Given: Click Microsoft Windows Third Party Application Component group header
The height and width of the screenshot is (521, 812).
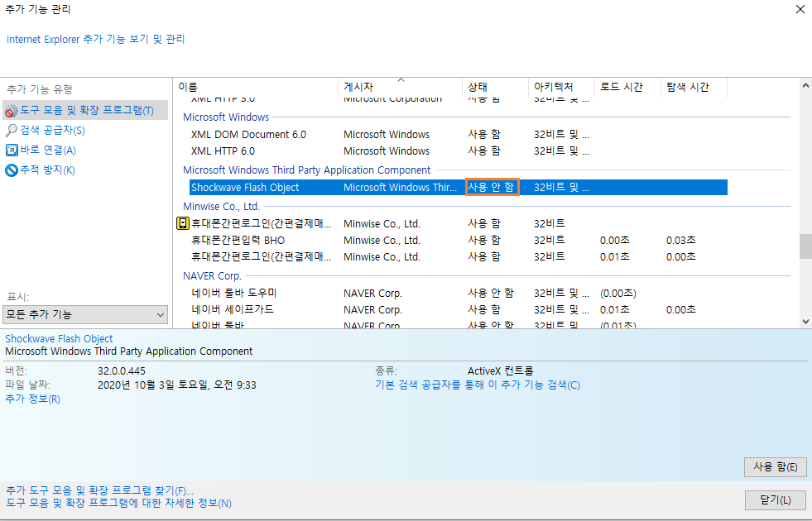Looking at the screenshot, I should [306, 170].
